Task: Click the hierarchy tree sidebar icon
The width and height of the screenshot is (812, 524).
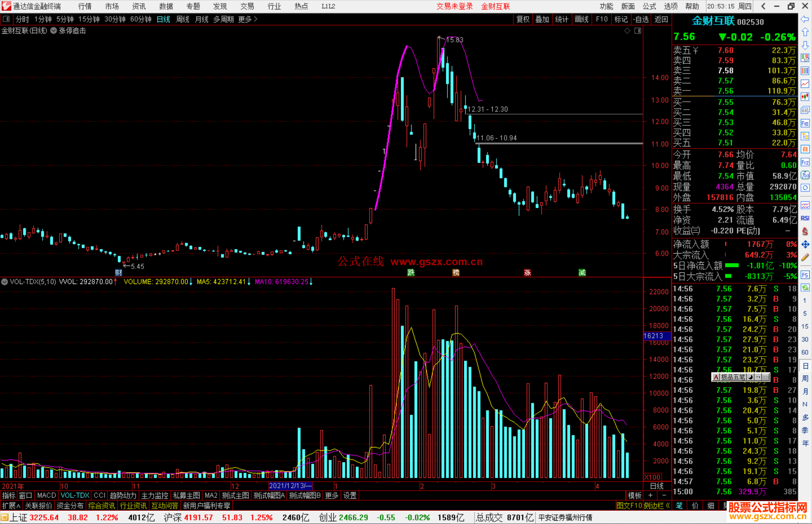Action: point(805,136)
